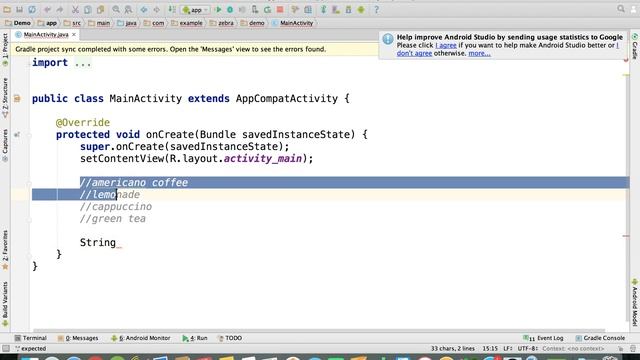This screenshot has height=360, width=640.
Task: Open the Gradle Console
Action: (x=600, y=338)
